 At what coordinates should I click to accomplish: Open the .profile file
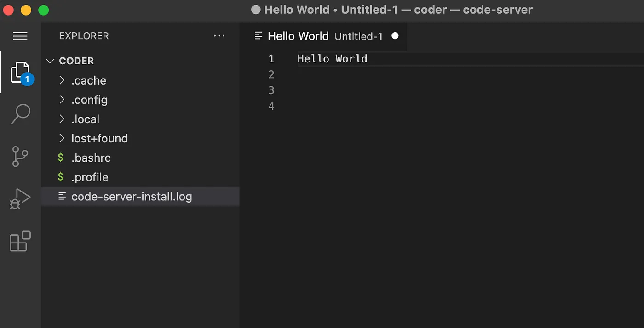click(x=90, y=177)
